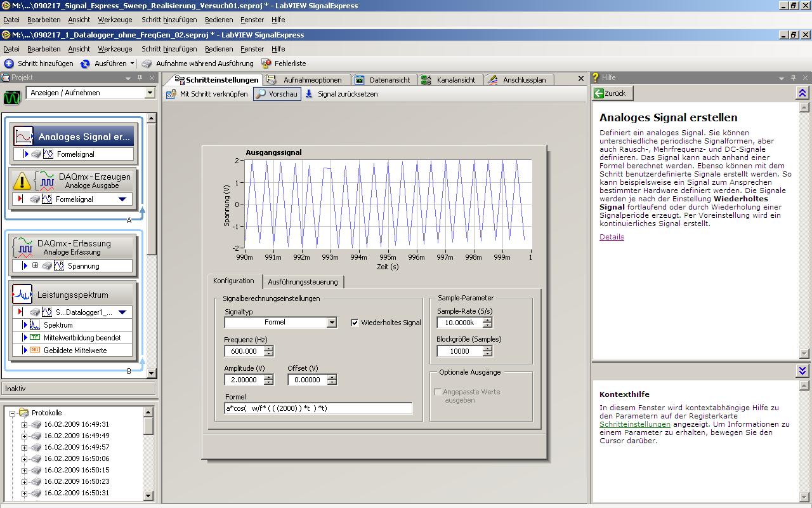Click Signal zurücksetzen icon
Screen dimensions: 812x508
click(309, 94)
